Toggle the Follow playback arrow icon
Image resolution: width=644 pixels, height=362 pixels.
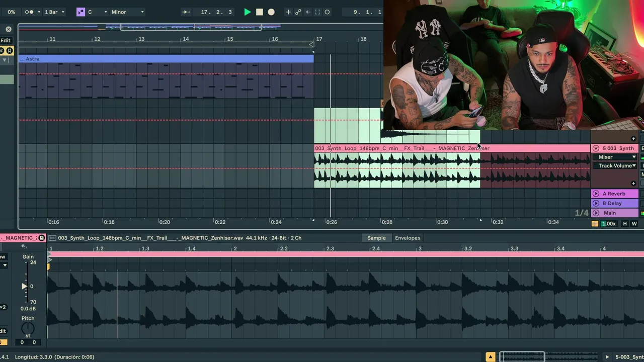(186, 12)
